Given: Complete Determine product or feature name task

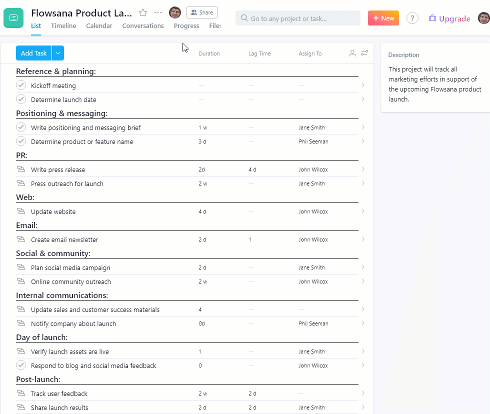Looking at the screenshot, I should click(x=21, y=141).
